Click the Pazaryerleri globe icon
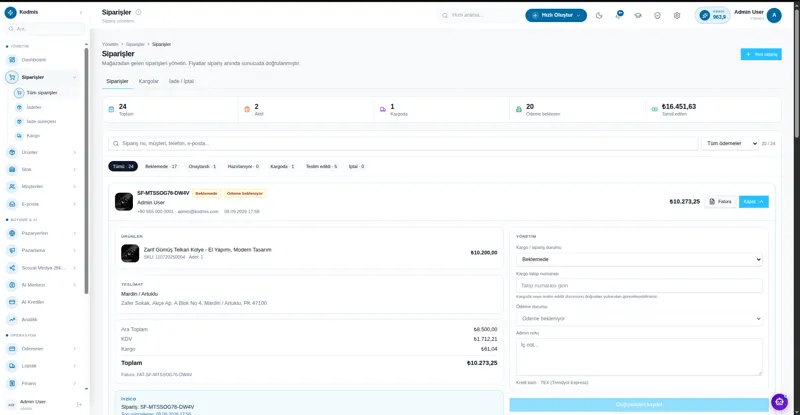Screen dimensions: 800x415 (x=12, y=233)
